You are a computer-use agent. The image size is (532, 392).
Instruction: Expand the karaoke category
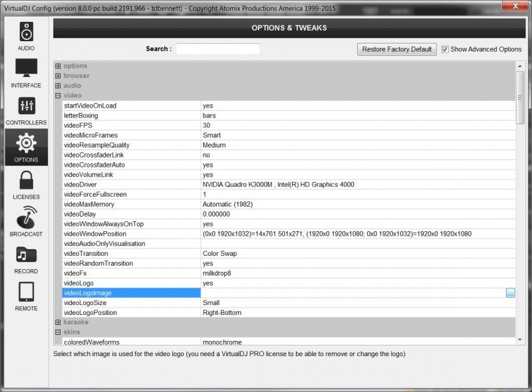[58, 322]
